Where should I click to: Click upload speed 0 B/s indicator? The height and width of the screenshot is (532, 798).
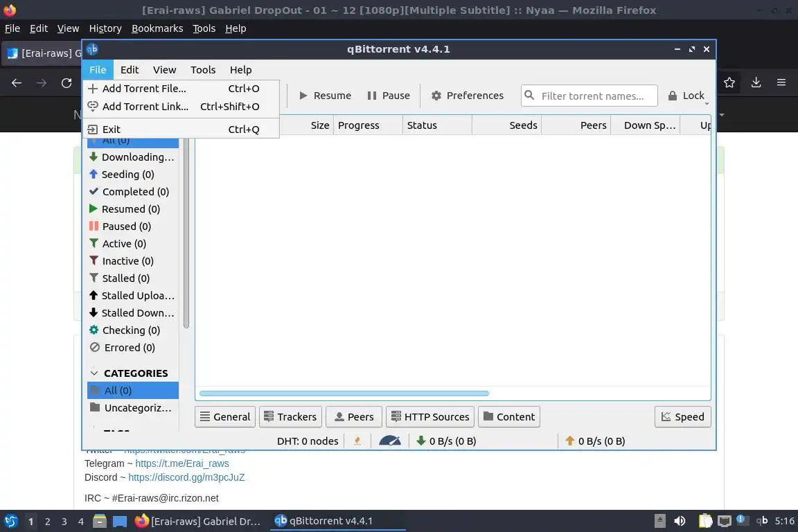(595, 441)
